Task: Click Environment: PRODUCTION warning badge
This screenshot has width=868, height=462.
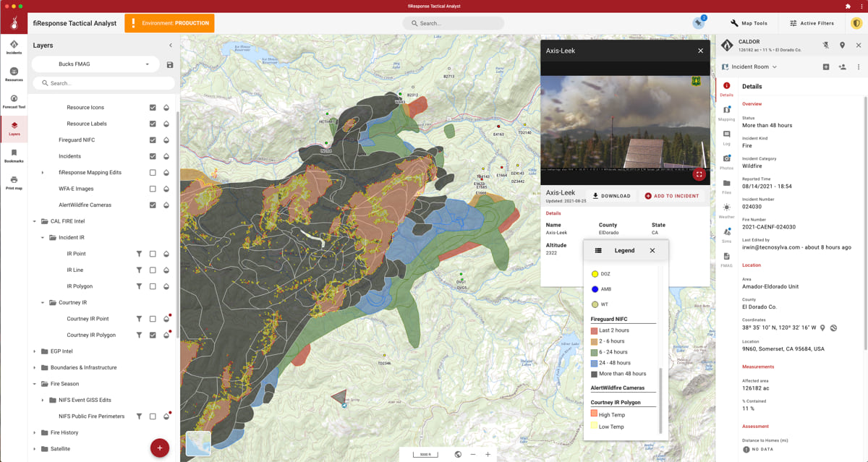Action: click(x=170, y=23)
